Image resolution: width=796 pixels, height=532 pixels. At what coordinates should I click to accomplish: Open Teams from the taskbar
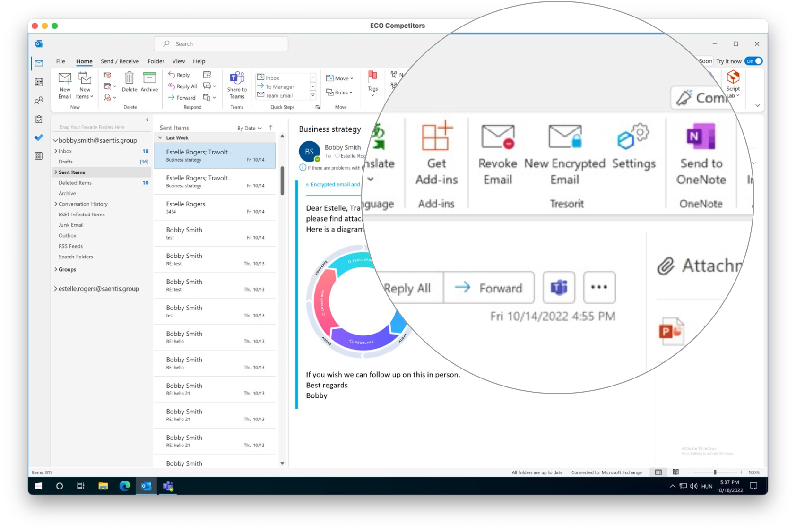[168, 486]
